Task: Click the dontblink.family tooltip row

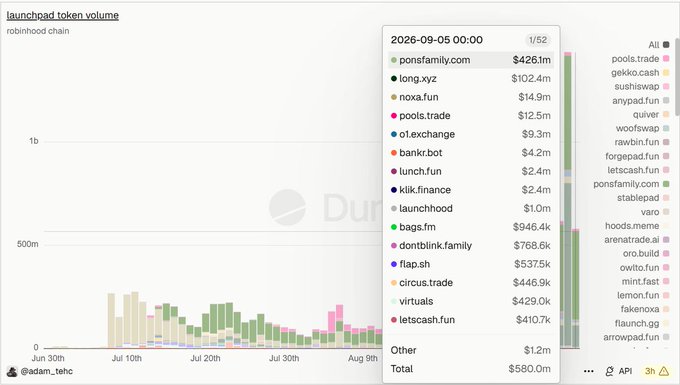Action: point(471,246)
